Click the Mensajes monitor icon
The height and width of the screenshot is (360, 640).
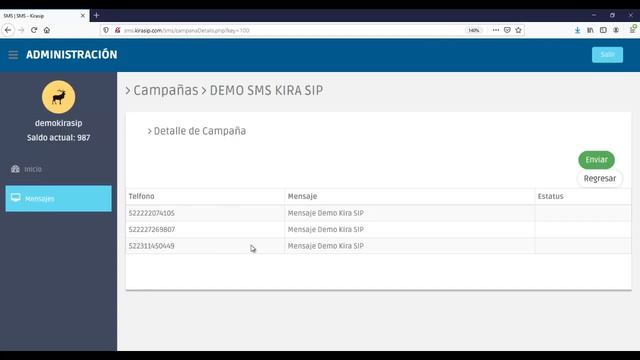point(16,198)
